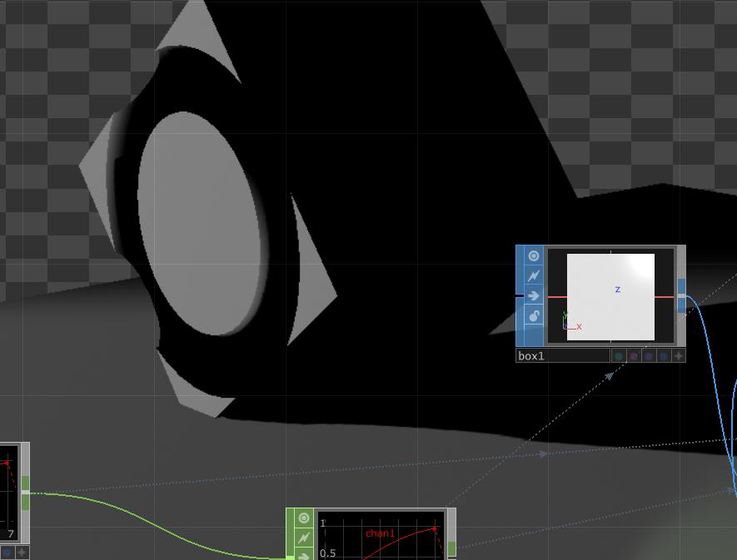
Task: Click the output connector of the bottom-left node
Action: (x=25, y=492)
